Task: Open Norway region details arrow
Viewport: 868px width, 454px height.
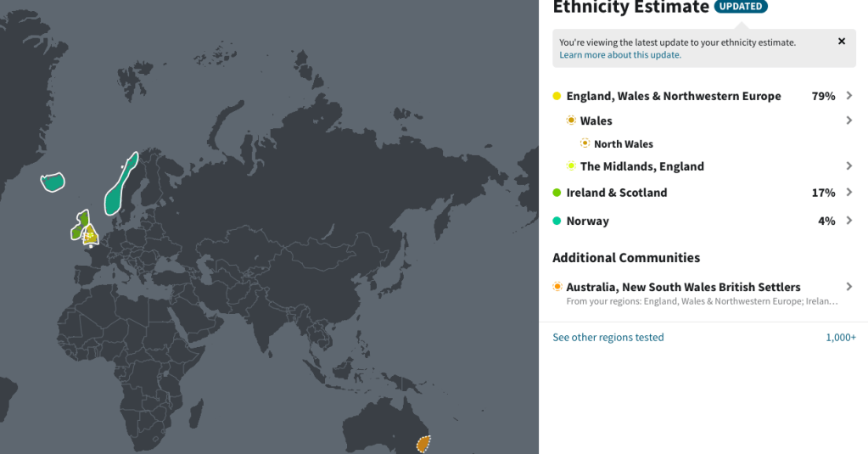Action: pos(848,221)
